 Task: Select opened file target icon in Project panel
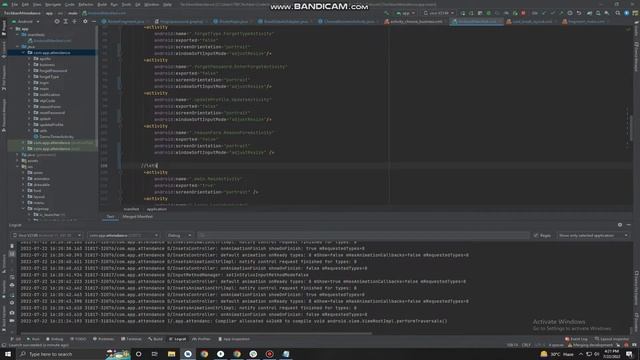(57, 21)
